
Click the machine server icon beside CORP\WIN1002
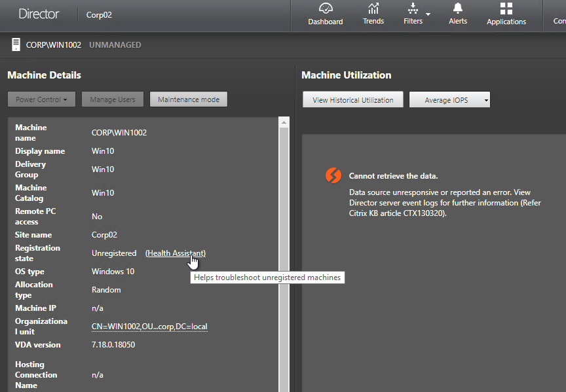(x=16, y=45)
